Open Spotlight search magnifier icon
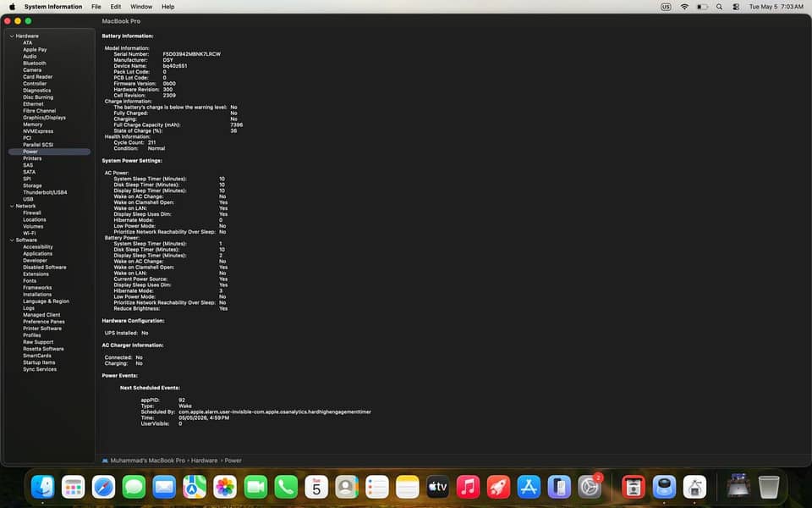The image size is (812, 508). point(719,7)
